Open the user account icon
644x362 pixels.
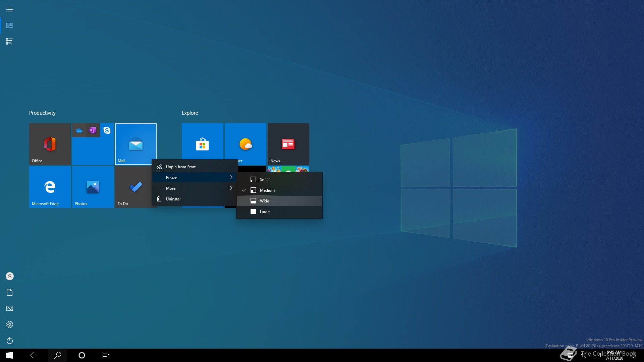(x=10, y=276)
